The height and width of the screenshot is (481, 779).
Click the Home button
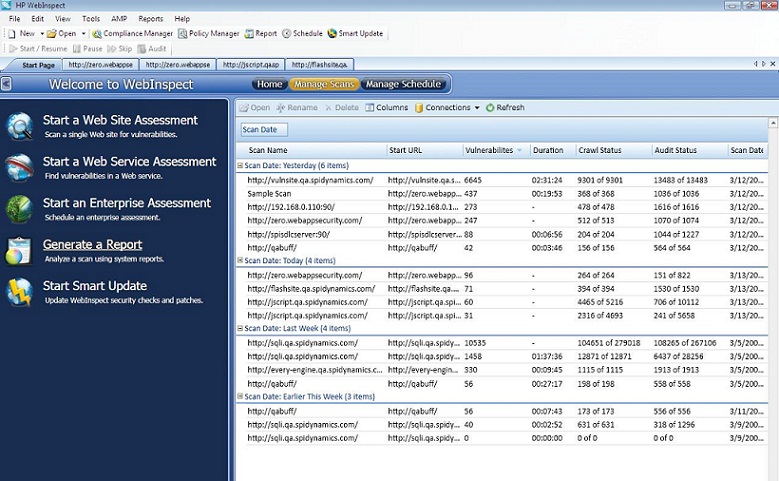click(270, 84)
